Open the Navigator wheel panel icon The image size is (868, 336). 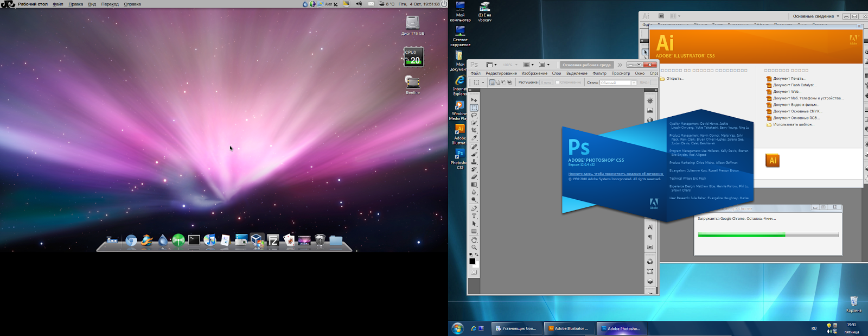(x=650, y=101)
